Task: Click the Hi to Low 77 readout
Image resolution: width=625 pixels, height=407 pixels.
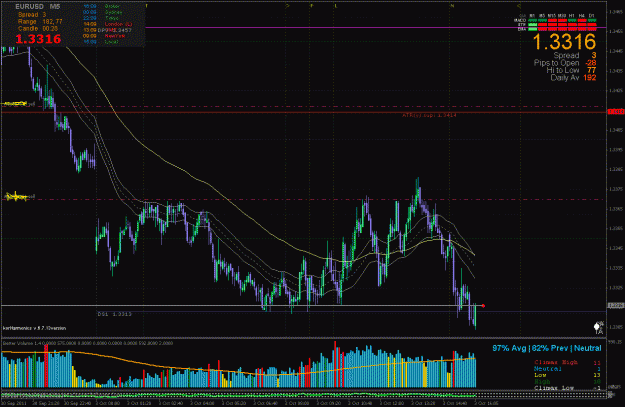Action: (x=571, y=70)
